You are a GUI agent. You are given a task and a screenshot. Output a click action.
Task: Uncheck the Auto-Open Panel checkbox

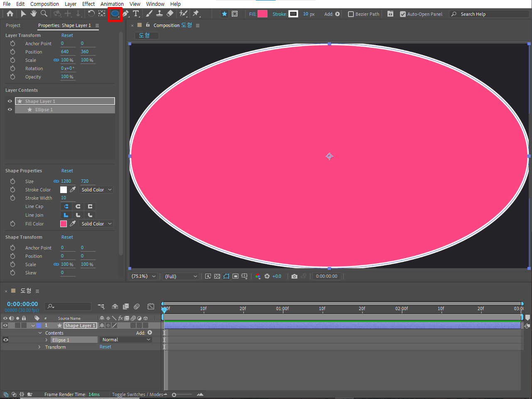tap(403, 14)
